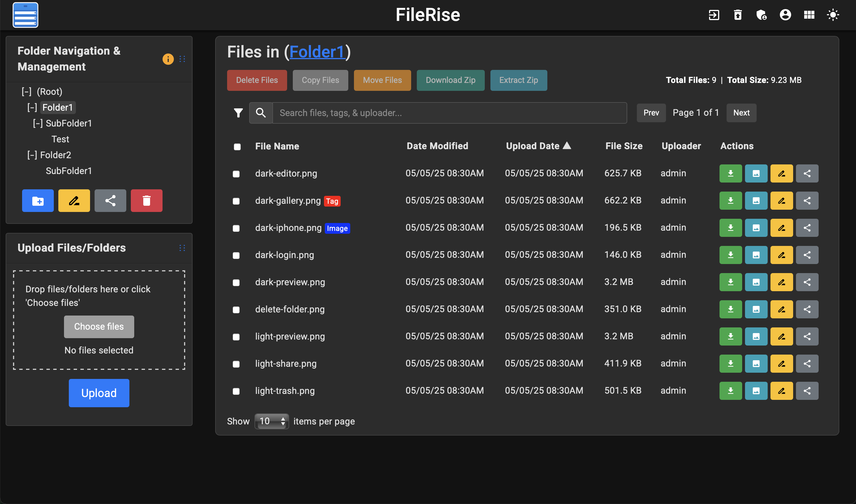Open the items per page dropdown
The image size is (856, 504).
272,421
